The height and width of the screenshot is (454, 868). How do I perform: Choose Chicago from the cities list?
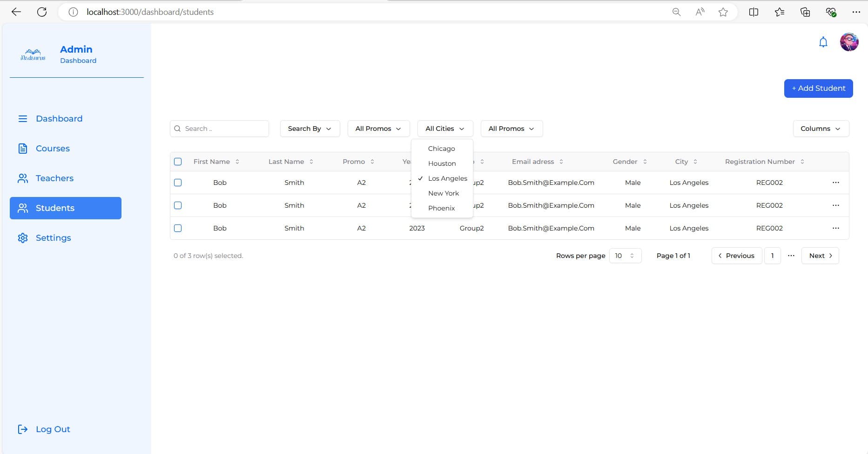[x=441, y=149]
